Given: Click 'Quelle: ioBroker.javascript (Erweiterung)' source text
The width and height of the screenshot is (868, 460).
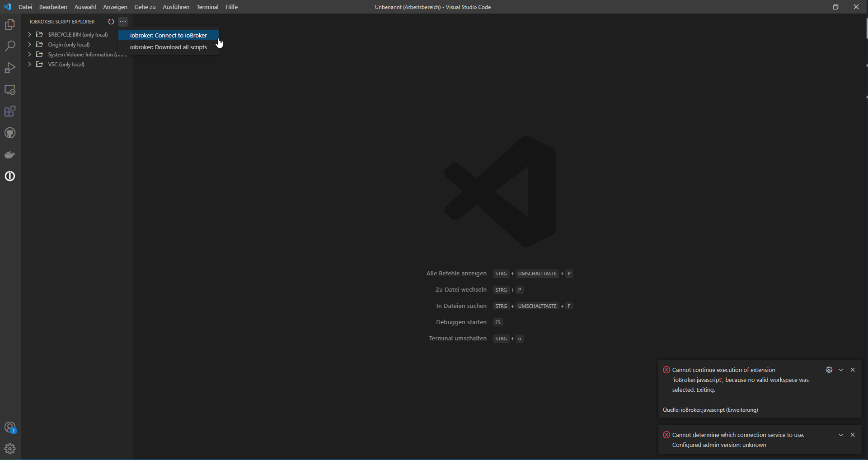Looking at the screenshot, I should [710, 410].
